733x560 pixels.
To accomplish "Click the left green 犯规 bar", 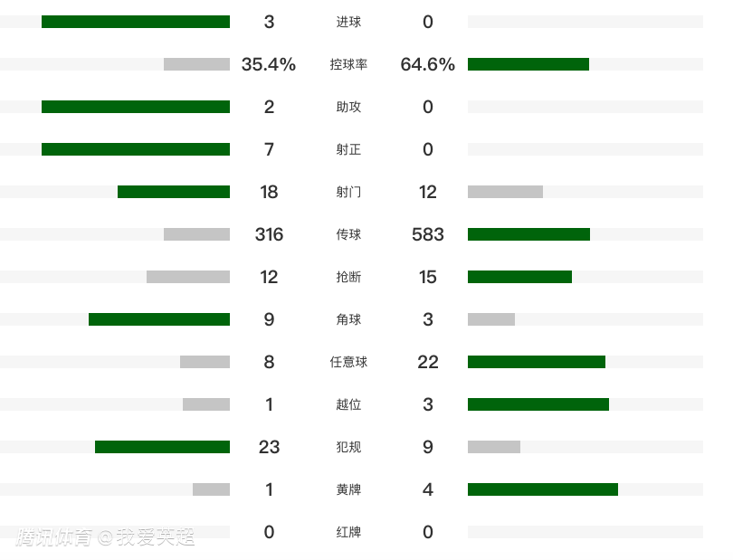I will [162, 447].
